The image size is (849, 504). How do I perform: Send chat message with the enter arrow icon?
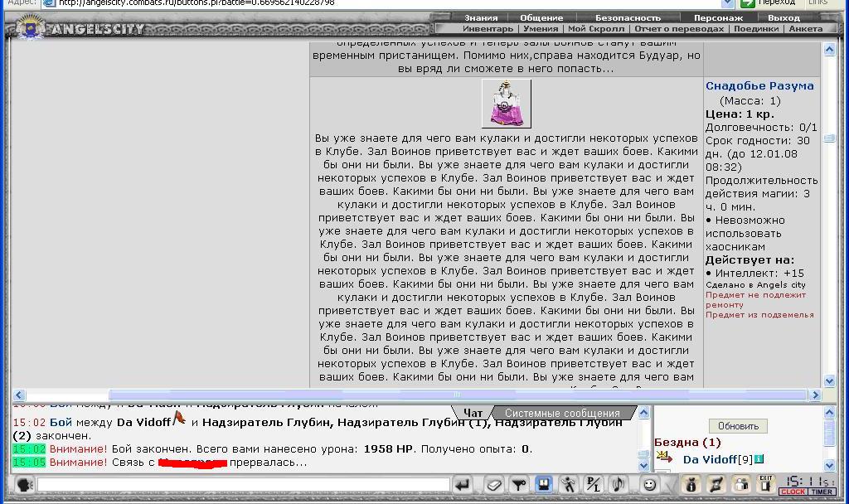462,484
